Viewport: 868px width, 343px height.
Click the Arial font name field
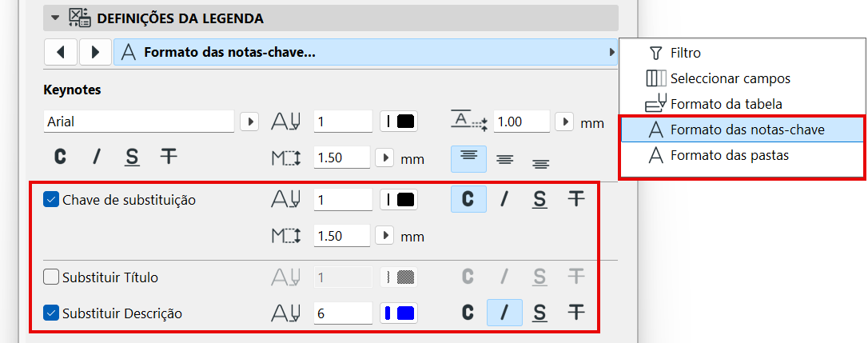(138, 122)
